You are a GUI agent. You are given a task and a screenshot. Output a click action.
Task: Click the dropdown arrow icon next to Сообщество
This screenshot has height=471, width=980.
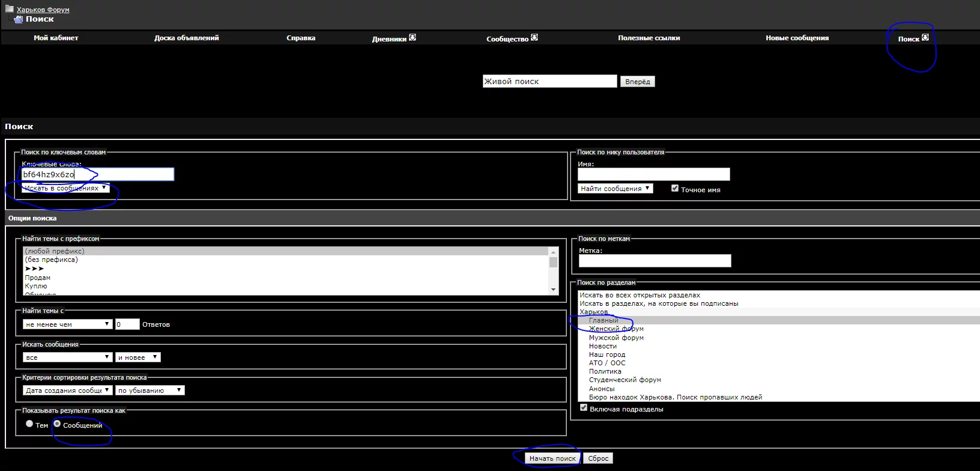tap(534, 37)
